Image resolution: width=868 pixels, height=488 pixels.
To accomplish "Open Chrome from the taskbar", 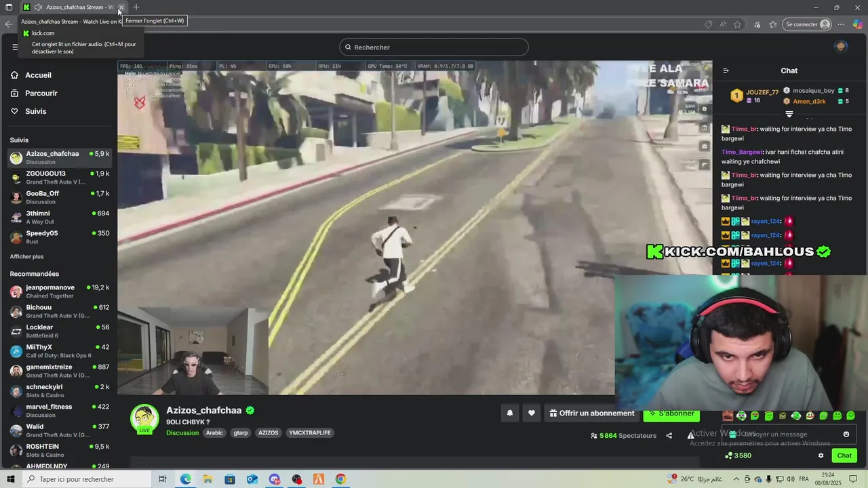I will (x=340, y=479).
